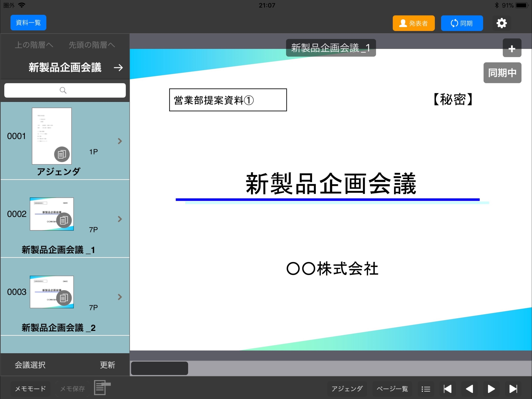Open the settings gear icon
The image size is (532, 399).
501,23
